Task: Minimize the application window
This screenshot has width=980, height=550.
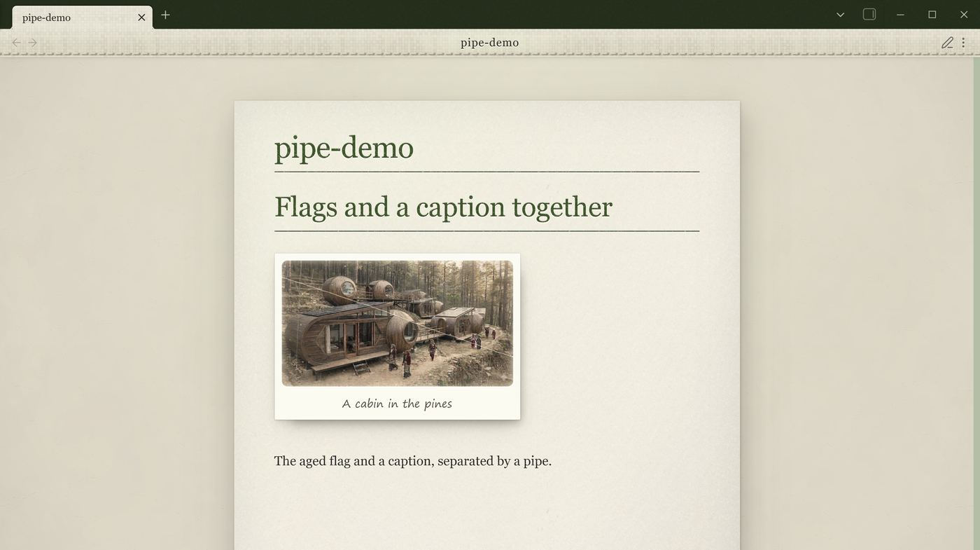Action: (x=900, y=15)
